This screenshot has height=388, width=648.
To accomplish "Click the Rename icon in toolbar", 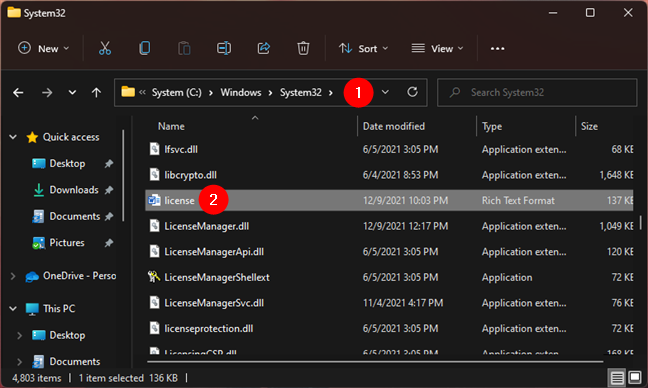I will pos(224,48).
